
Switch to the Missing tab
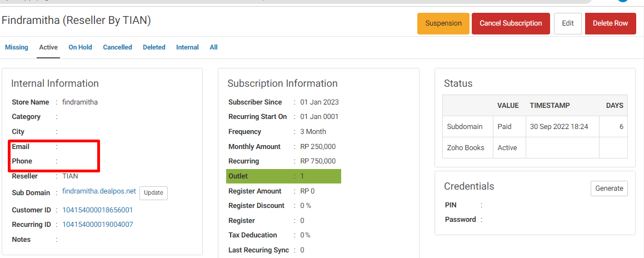point(17,47)
